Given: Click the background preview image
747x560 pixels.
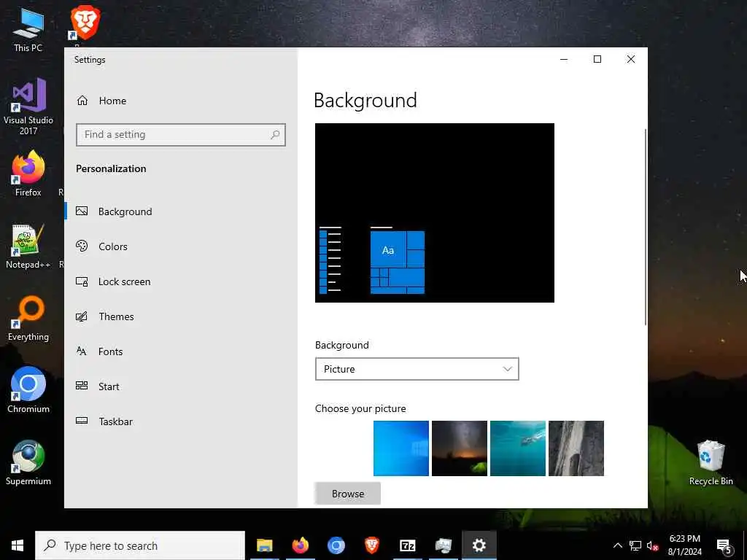Looking at the screenshot, I should pyautogui.click(x=435, y=213).
